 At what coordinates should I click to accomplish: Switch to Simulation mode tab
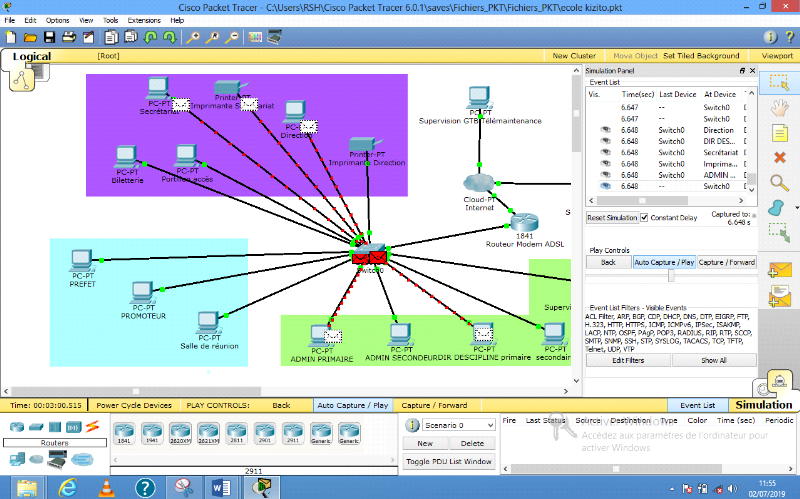(763, 405)
